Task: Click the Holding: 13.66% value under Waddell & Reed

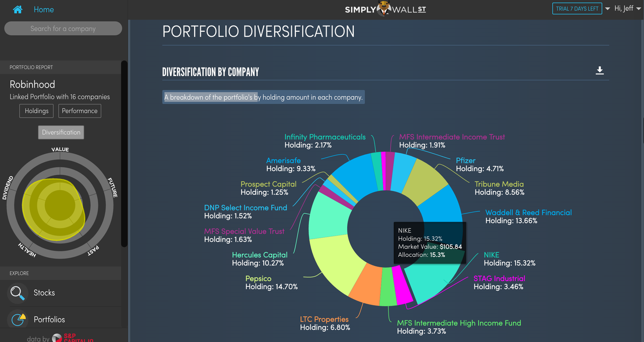Action: point(511,221)
